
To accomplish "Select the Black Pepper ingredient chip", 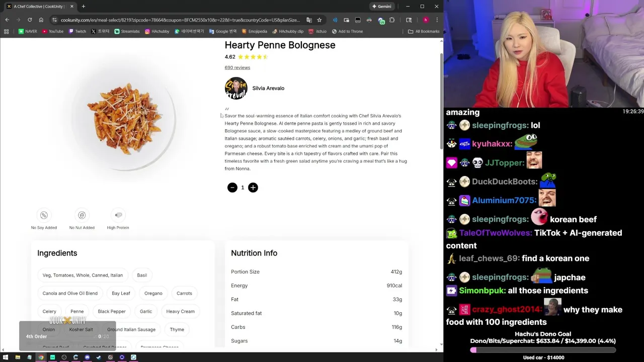I will pos(112,311).
